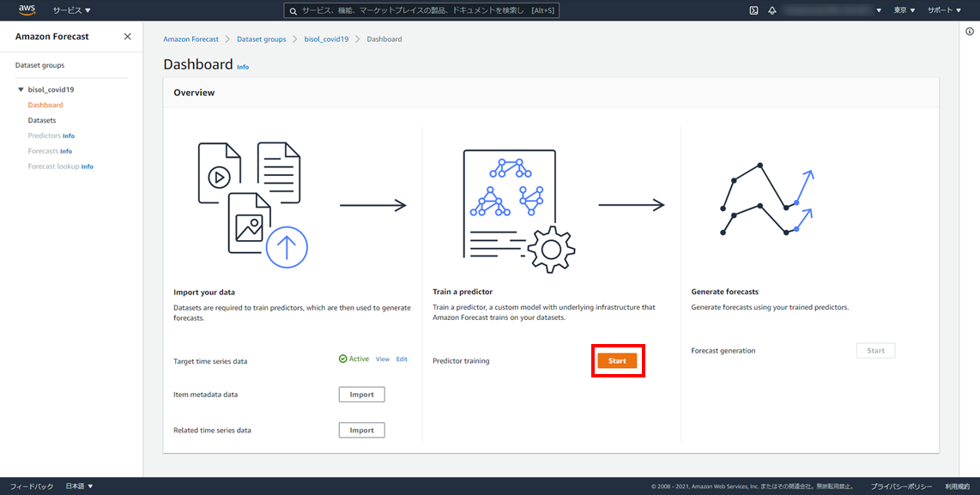Open the サポート support dropdown
The image size is (980, 495).
coord(945,10)
